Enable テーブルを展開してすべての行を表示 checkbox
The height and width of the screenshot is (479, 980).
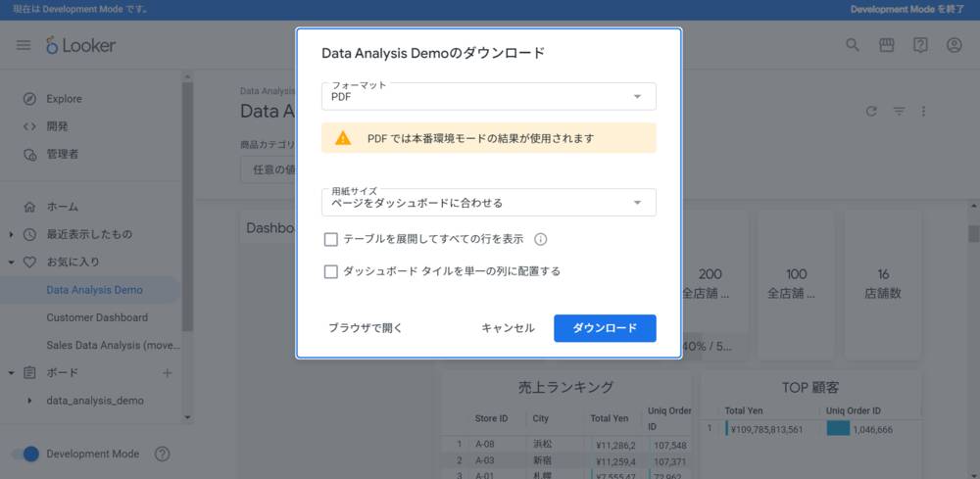click(330, 239)
